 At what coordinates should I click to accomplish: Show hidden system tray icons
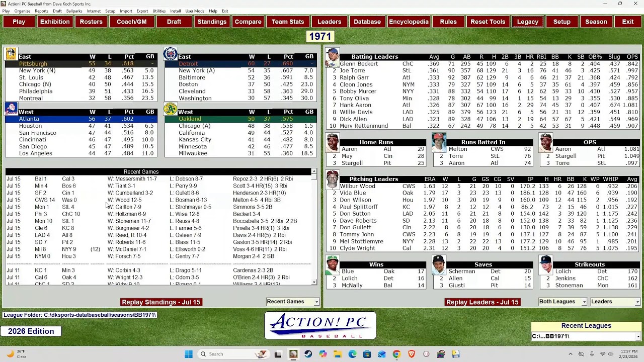click(570, 354)
